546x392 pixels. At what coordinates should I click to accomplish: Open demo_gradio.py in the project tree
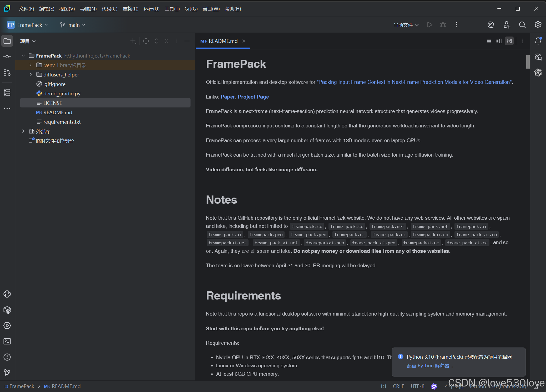pyautogui.click(x=62, y=94)
